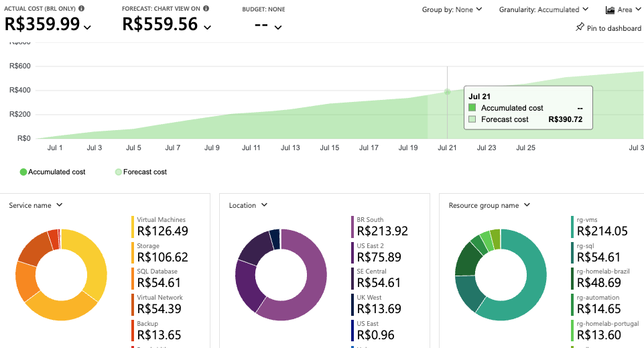
Task: Open the Budget none dropdown chevron
Action: [278, 27]
